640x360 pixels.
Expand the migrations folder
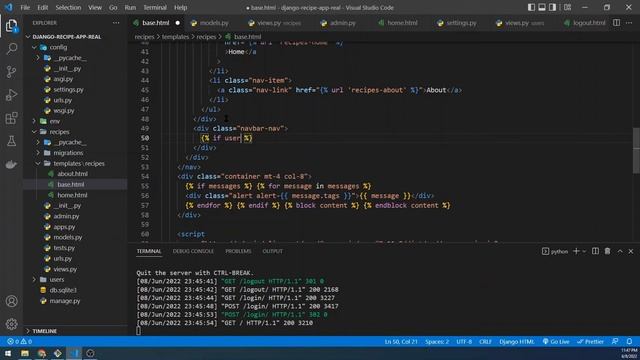coord(68,153)
